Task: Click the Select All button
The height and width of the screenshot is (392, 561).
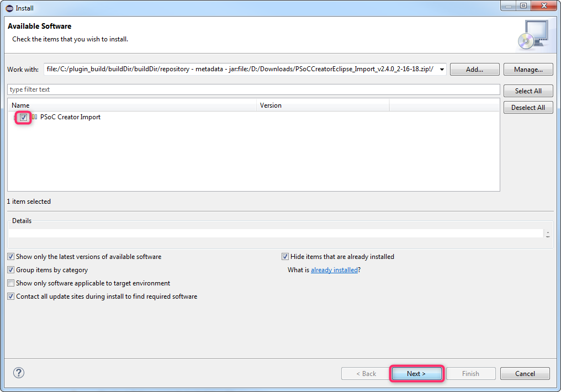Action: (x=528, y=91)
